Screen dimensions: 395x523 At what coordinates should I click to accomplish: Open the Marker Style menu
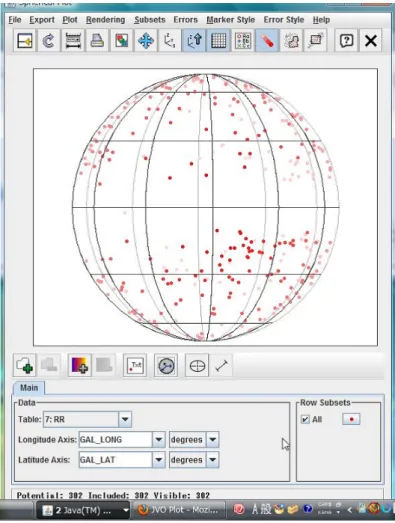coord(231,20)
